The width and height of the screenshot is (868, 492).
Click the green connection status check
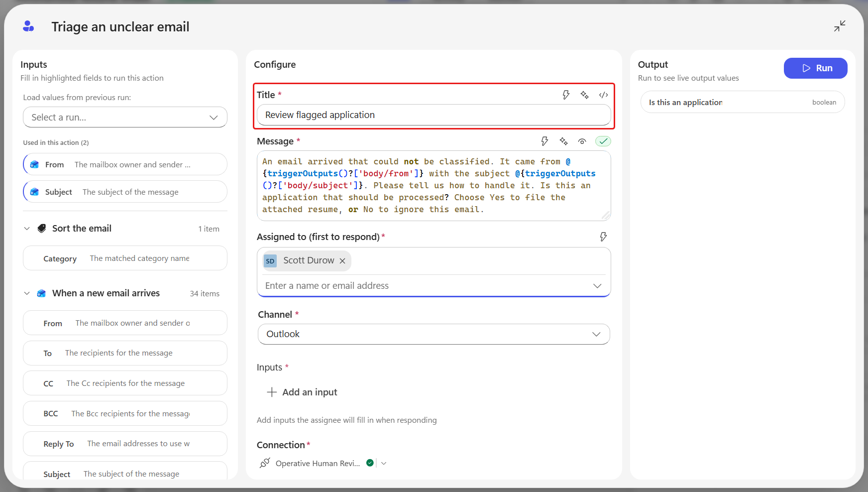pyautogui.click(x=370, y=463)
